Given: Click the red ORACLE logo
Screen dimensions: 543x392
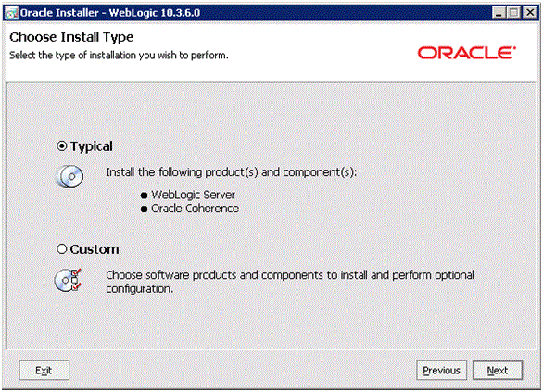Looking at the screenshot, I should 466,53.
